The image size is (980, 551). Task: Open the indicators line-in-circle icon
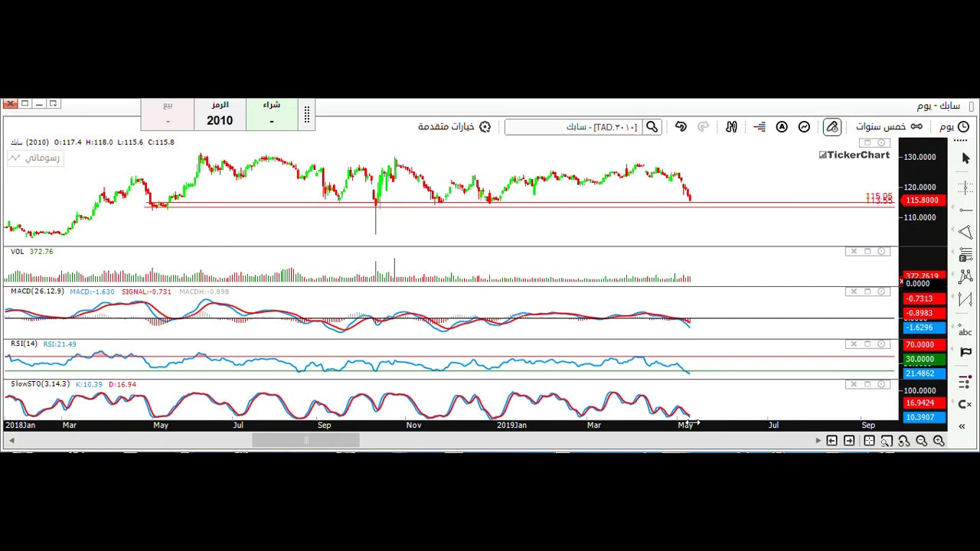tap(804, 127)
